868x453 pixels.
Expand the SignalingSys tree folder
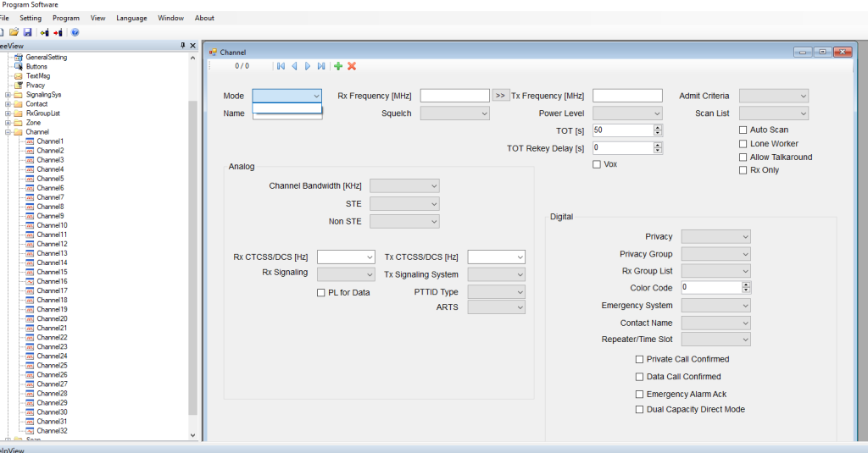click(x=8, y=95)
